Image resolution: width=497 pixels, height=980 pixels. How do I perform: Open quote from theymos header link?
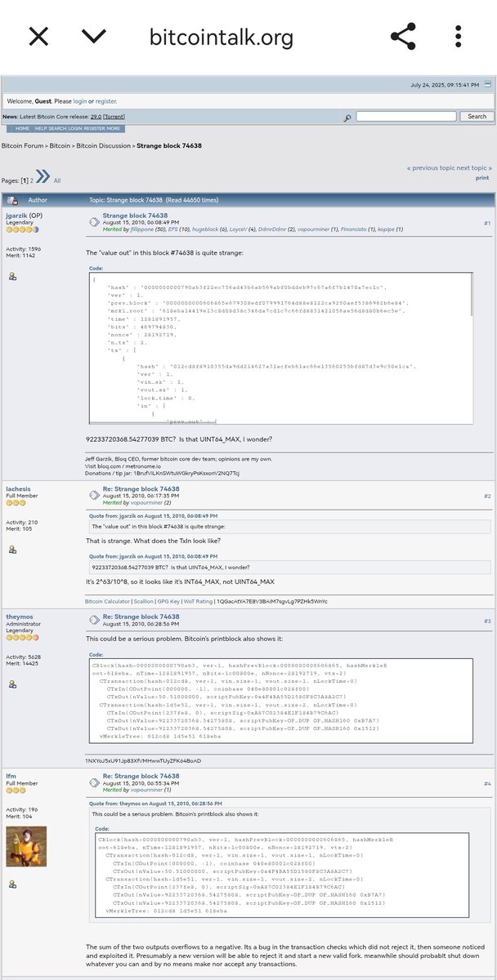tap(154, 804)
